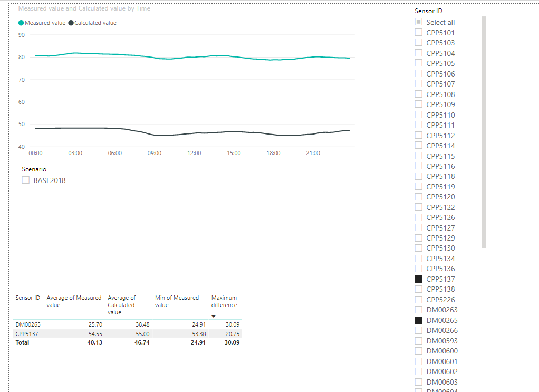Click the 30.09 value in DM00265 row
Viewport: 539px width, 392px height.
click(x=233, y=324)
